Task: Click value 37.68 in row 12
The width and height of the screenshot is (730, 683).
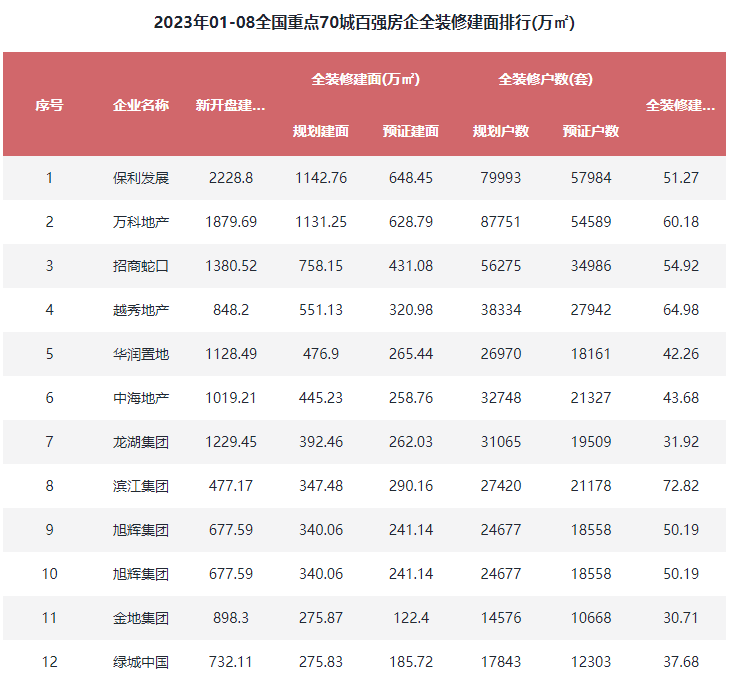Action: coord(681,662)
